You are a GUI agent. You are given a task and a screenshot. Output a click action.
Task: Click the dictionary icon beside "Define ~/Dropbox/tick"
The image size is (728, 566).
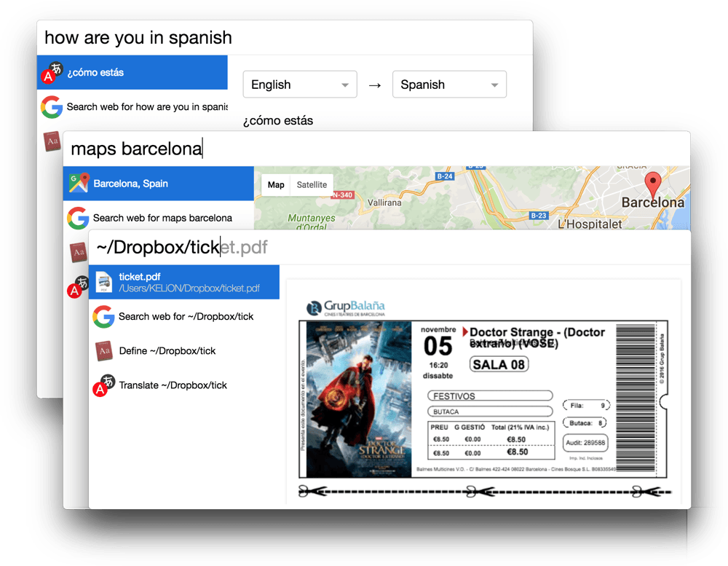tap(104, 351)
